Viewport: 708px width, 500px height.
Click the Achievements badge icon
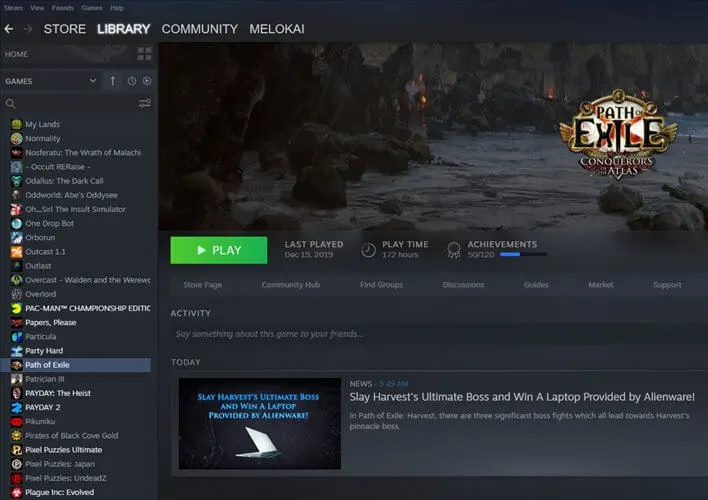pyautogui.click(x=454, y=250)
